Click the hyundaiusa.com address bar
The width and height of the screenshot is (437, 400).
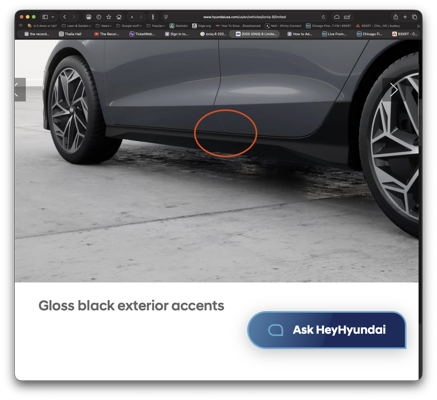click(245, 17)
